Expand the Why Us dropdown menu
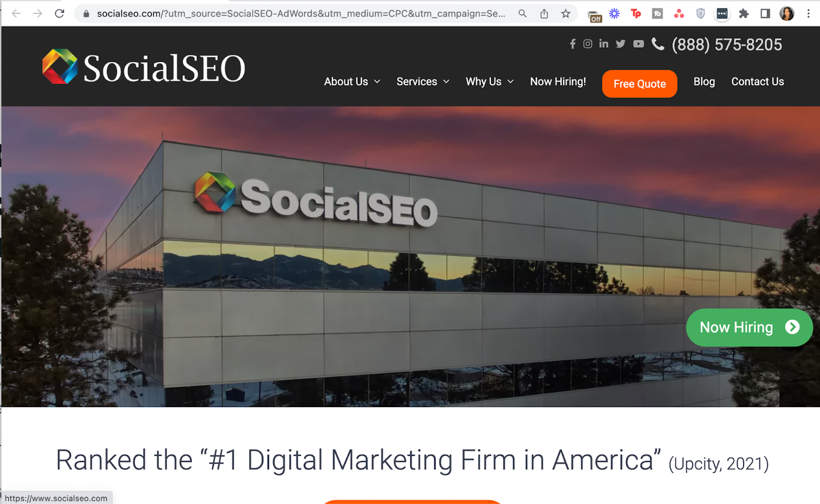Image resolution: width=820 pixels, height=504 pixels. point(489,82)
